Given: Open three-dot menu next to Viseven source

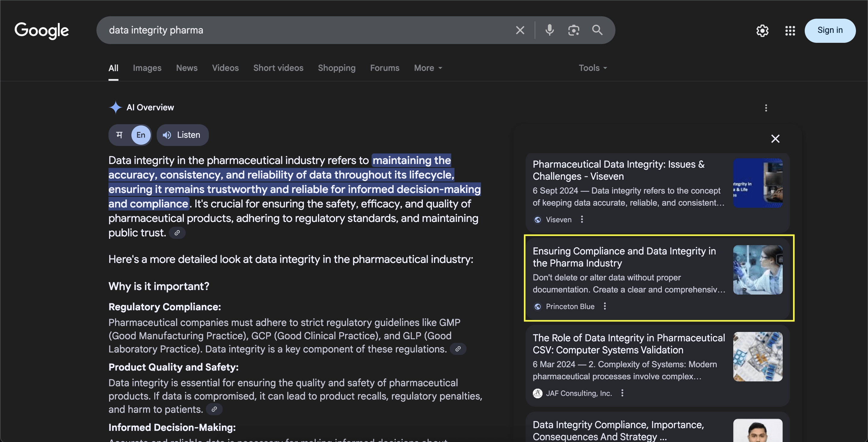Looking at the screenshot, I should point(582,219).
